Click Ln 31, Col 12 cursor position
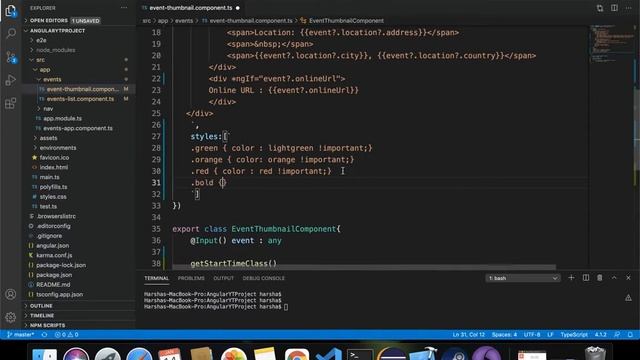Image resolution: width=640 pixels, height=360 pixels. (x=469, y=335)
